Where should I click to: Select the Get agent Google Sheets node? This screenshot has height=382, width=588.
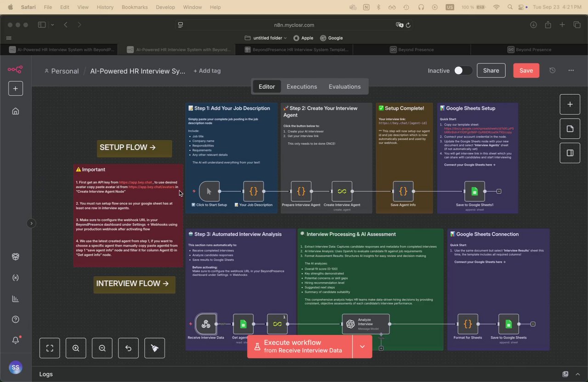(x=243, y=324)
